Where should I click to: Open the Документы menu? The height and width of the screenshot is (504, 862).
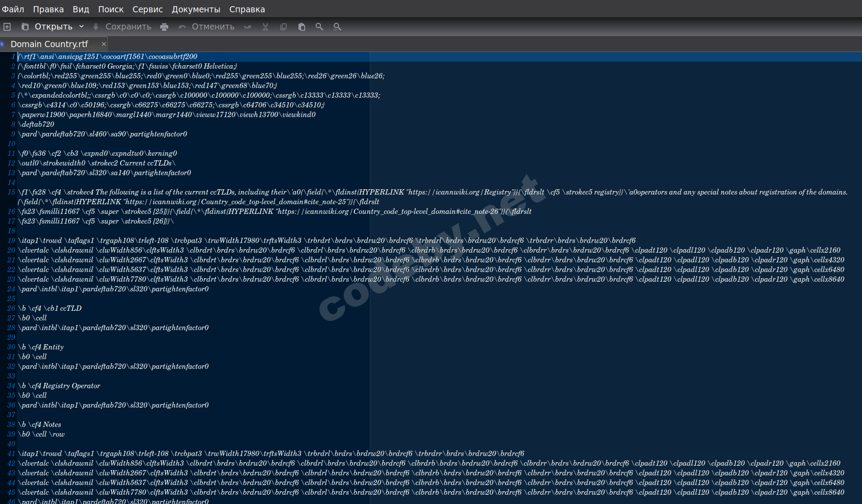(196, 9)
